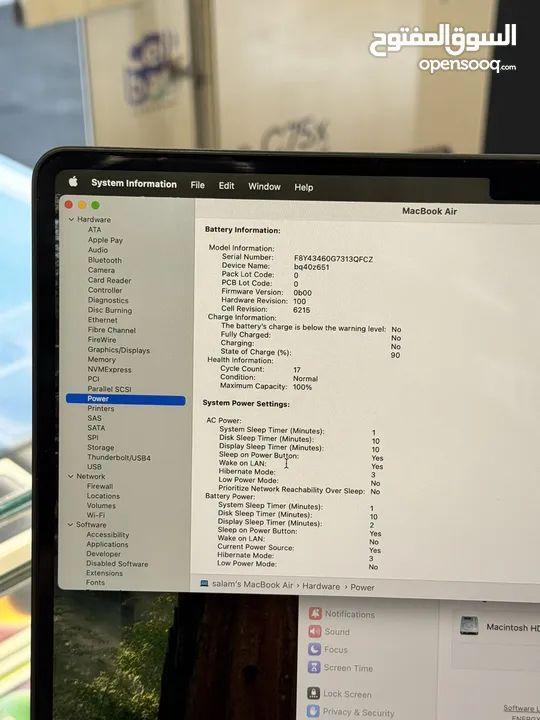The height and width of the screenshot is (720, 540).
Task: Click the MacBook icon in path bar
Action: (204, 583)
